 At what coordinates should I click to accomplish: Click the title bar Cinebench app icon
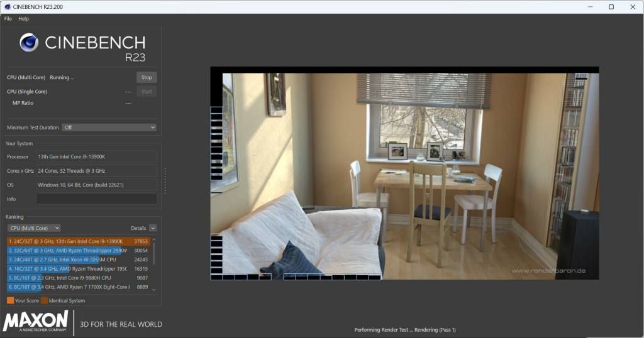tap(7, 6)
